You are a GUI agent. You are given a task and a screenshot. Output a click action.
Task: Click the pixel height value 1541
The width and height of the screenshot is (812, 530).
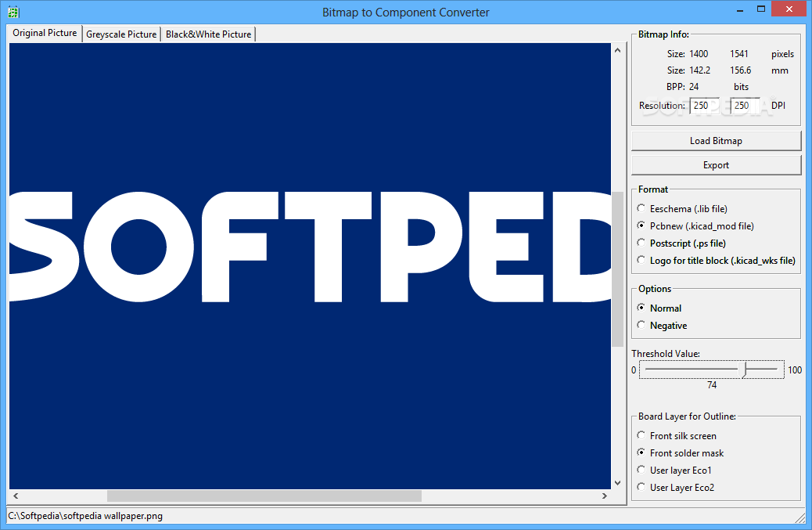pos(739,54)
